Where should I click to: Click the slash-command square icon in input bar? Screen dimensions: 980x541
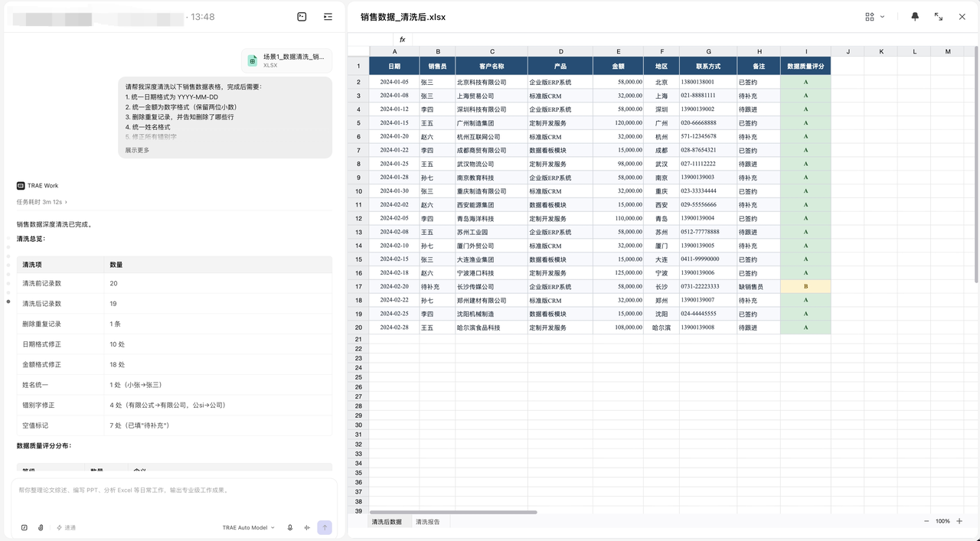pos(24,528)
